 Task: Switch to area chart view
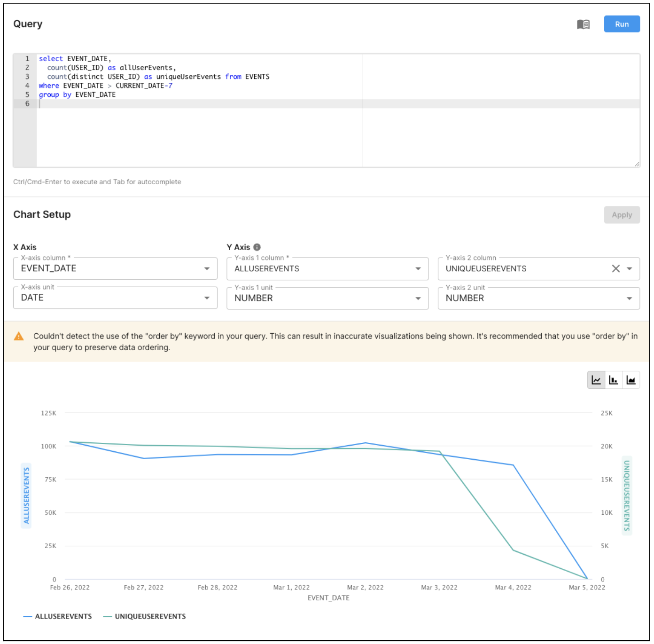(x=631, y=380)
